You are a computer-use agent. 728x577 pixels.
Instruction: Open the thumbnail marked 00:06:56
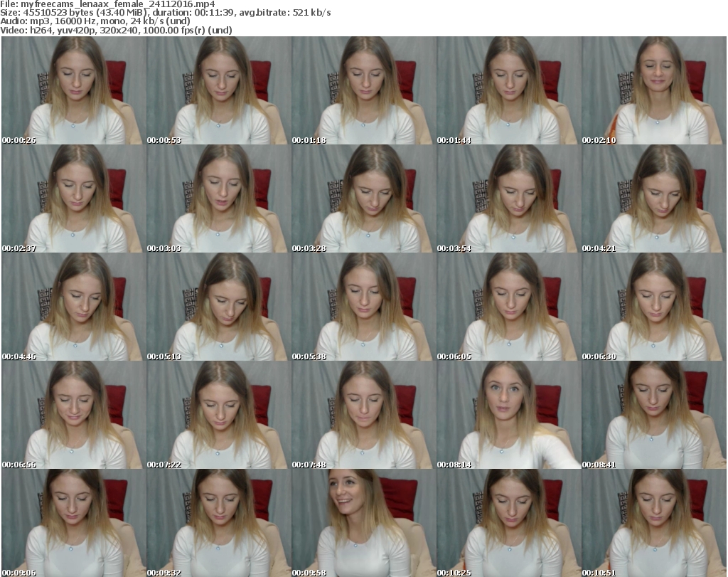pyautogui.click(x=74, y=415)
